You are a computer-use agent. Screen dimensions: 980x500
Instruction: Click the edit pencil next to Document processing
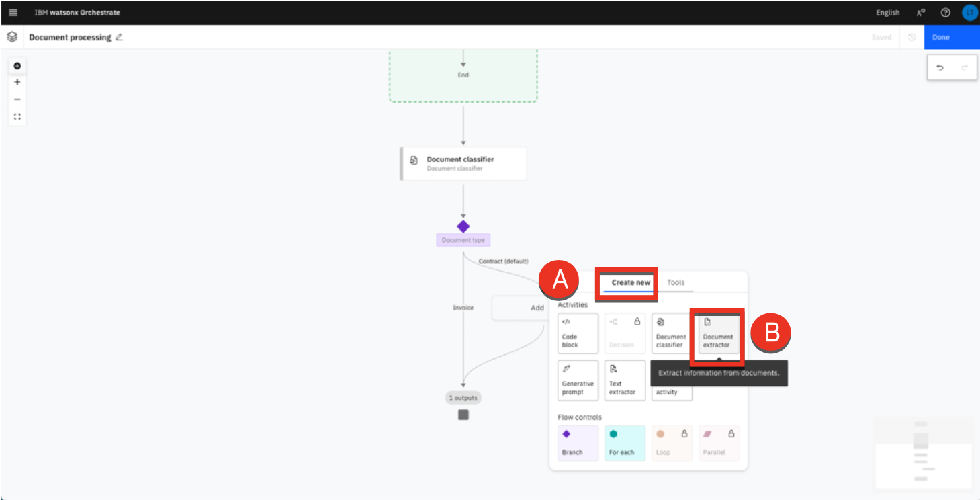pos(119,38)
